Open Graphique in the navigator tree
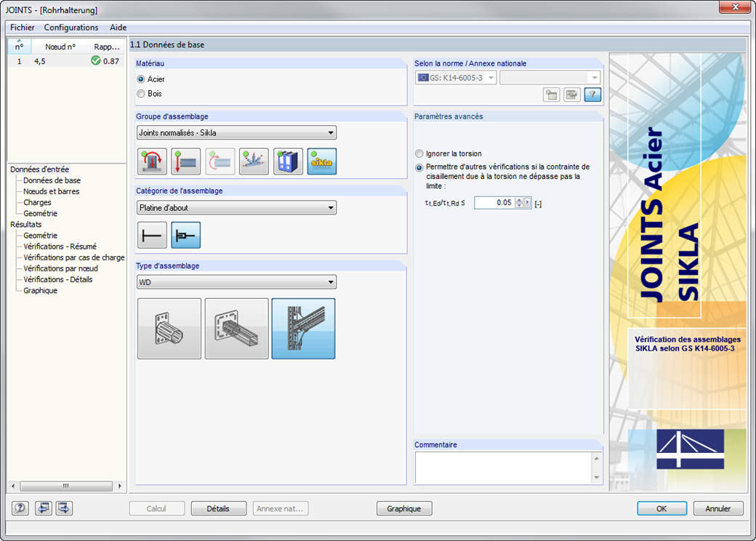Screen dimensions: 756x541 (41, 291)
